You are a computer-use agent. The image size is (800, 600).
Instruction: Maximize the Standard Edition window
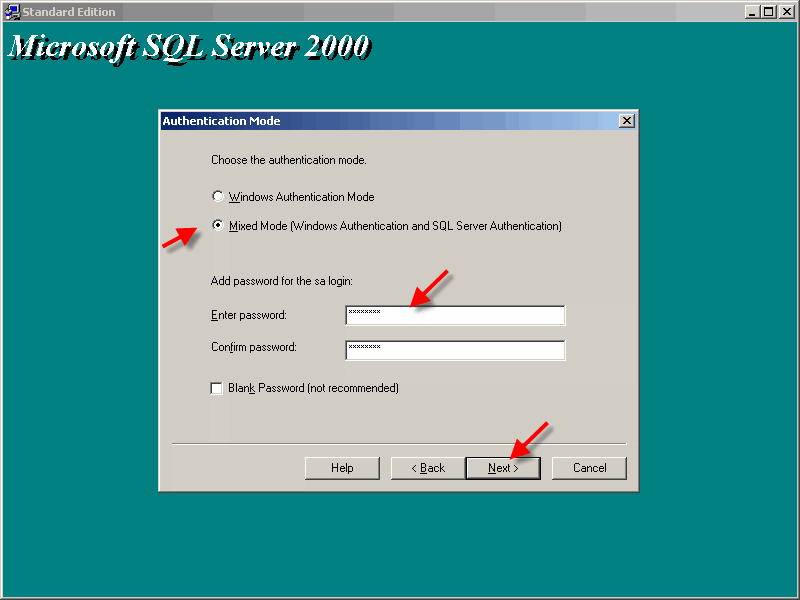[768, 12]
